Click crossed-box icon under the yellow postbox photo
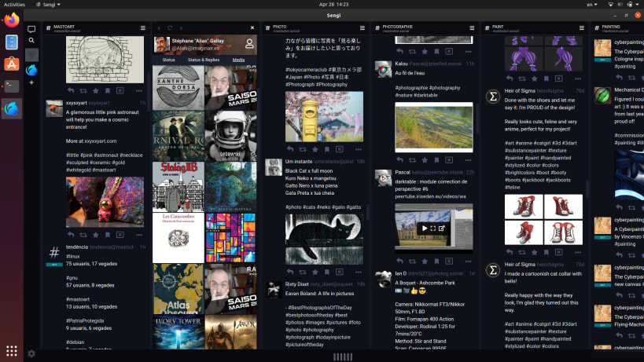The image size is (644, 362). point(339,149)
